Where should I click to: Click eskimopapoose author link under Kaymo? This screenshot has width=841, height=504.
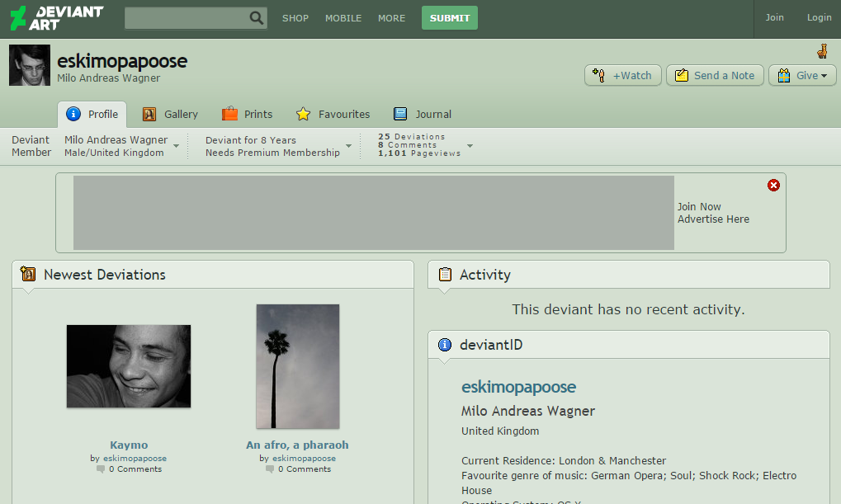135,459
